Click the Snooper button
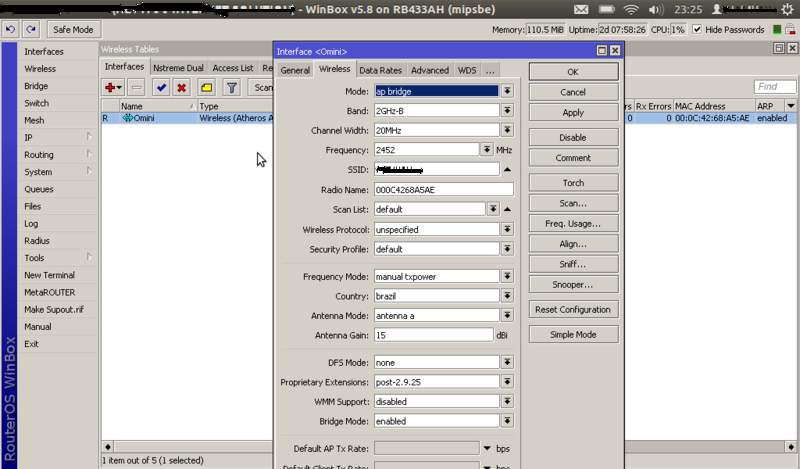This screenshot has width=800, height=469. pyautogui.click(x=573, y=285)
